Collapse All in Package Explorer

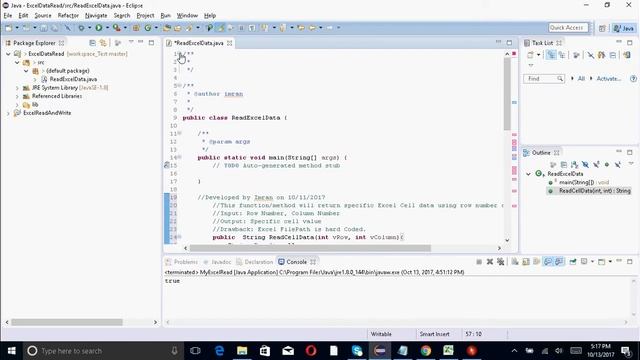coord(93,43)
